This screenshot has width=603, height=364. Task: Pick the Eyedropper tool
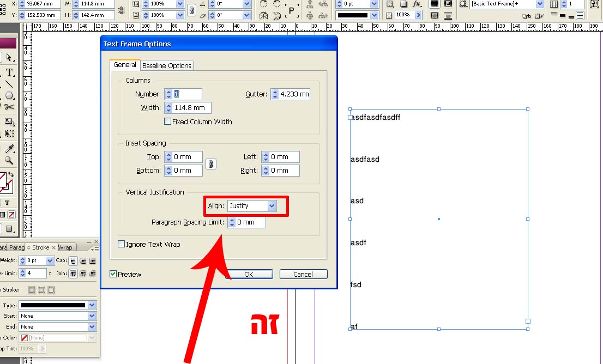pyautogui.click(x=9, y=149)
